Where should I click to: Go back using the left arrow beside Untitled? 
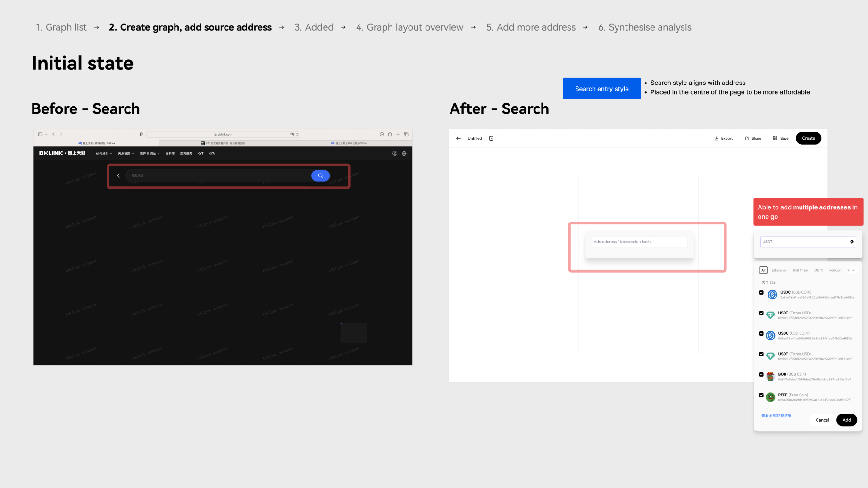coord(458,138)
